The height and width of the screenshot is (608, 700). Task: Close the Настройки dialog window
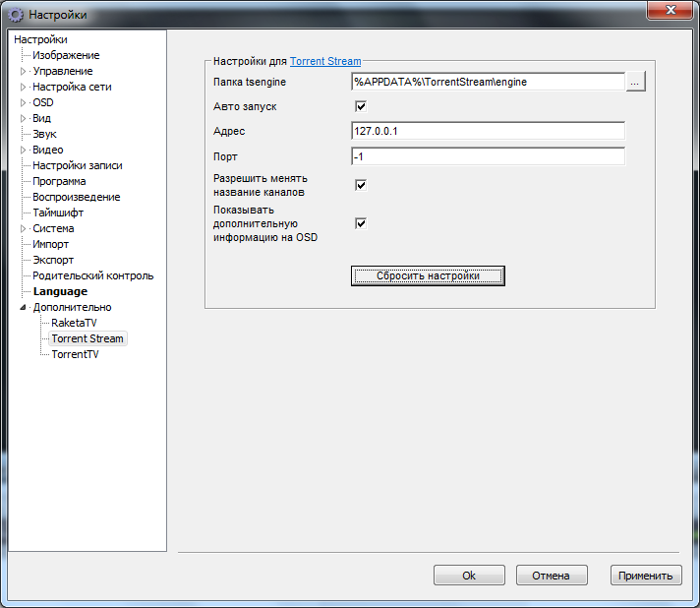[x=670, y=10]
